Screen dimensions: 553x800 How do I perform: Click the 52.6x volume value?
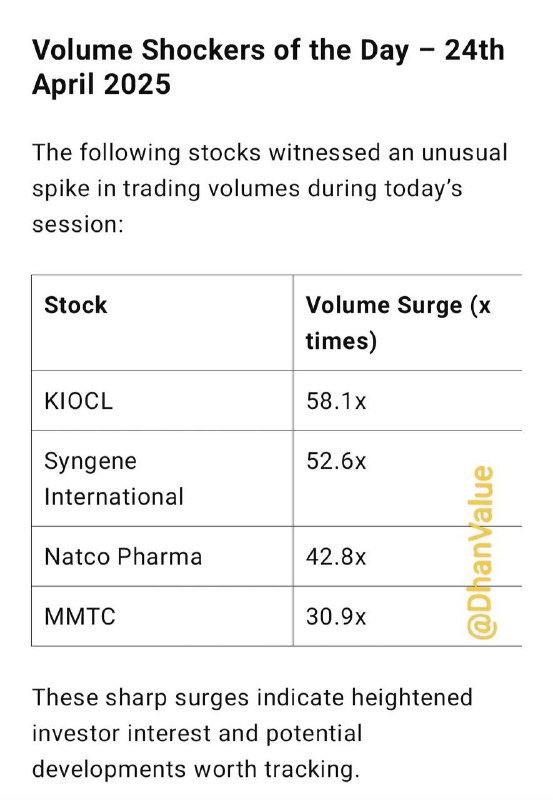click(x=336, y=461)
